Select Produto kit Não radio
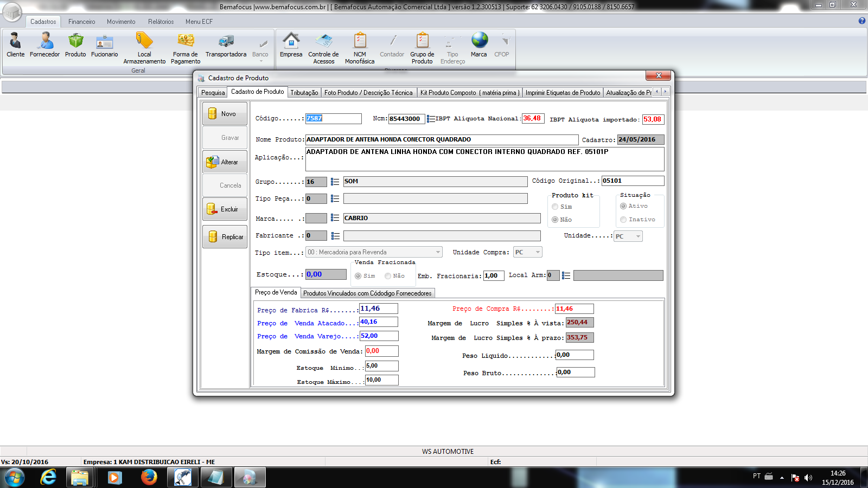 click(555, 220)
